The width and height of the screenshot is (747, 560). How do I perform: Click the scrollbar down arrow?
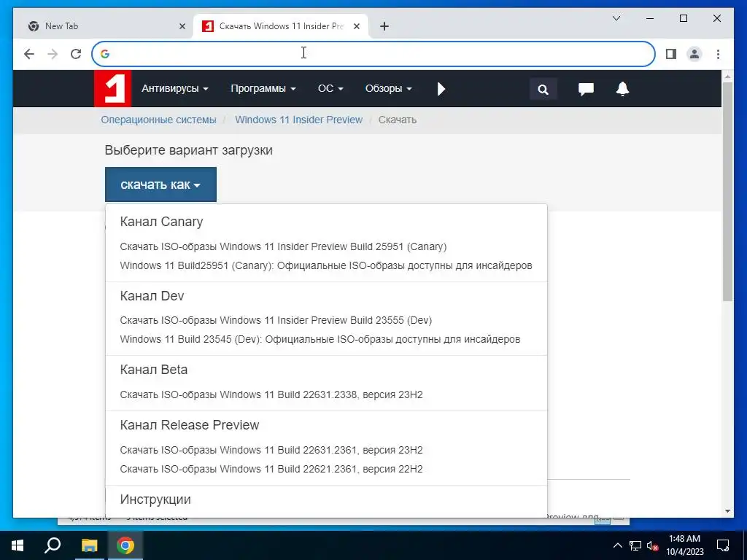727,511
